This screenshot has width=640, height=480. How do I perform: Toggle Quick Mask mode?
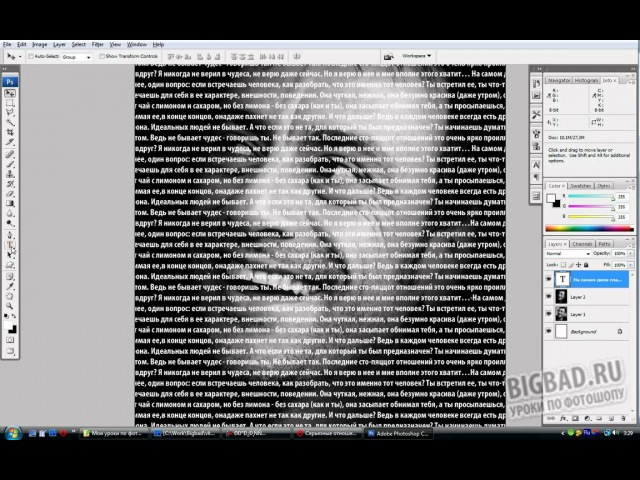10,340
